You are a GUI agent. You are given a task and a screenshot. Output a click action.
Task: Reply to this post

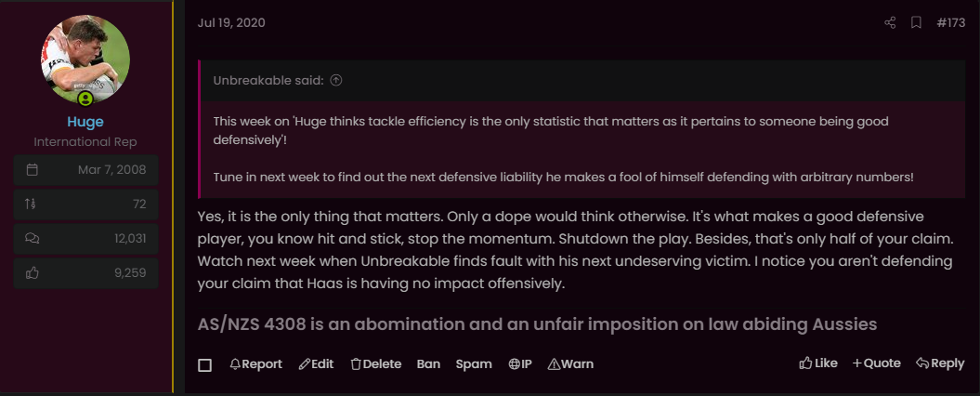(x=940, y=363)
